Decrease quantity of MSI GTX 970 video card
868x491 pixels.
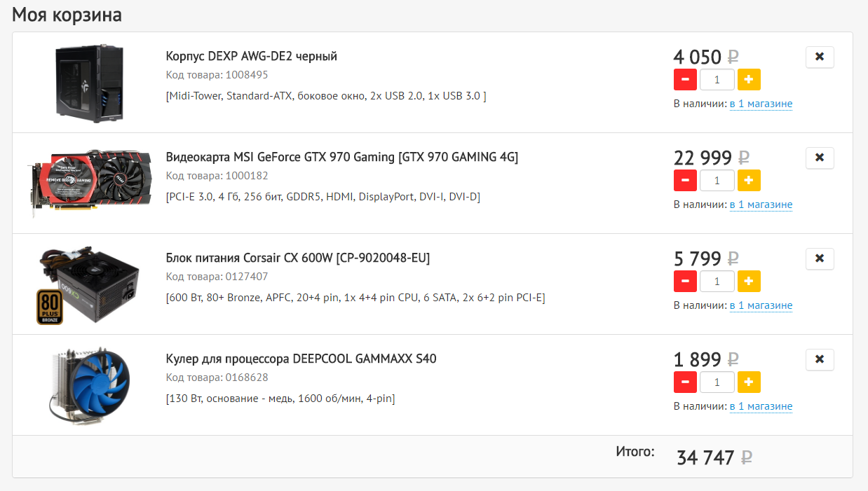(x=685, y=181)
